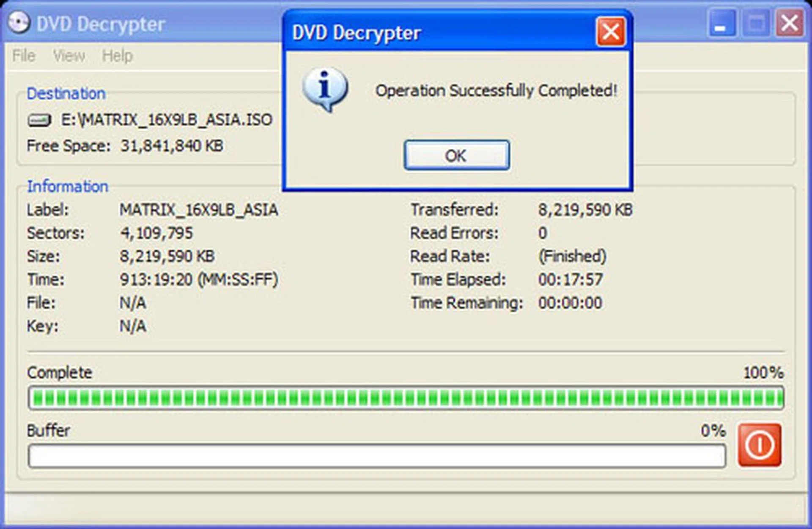The image size is (812, 529).
Task: Click OK to dismiss the completion dialog
Action: pos(456,156)
